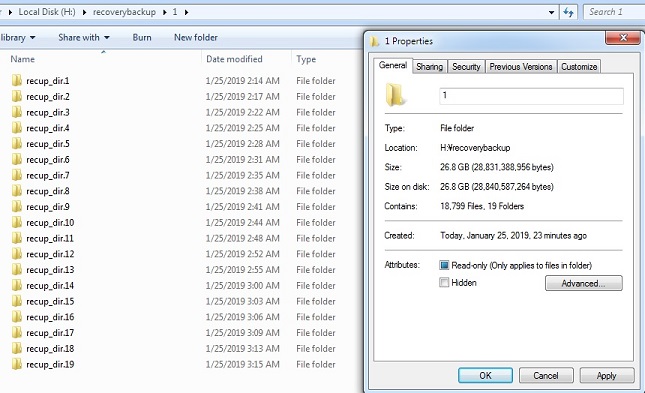Click Local Disk (H:) in breadcrumb

coord(47,12)
